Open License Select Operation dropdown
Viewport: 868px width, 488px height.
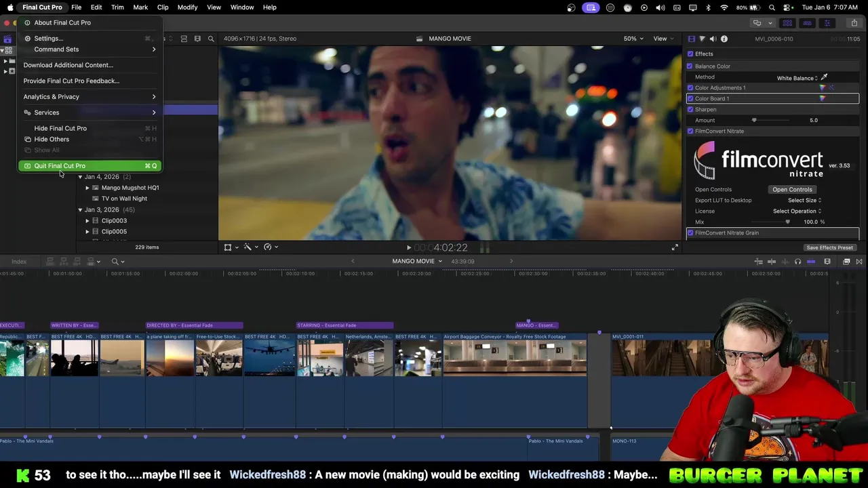coord(797,211)
